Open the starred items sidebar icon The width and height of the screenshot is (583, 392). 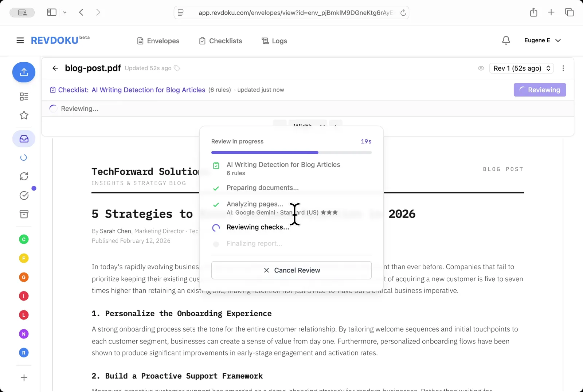click(x=24, y=115)
